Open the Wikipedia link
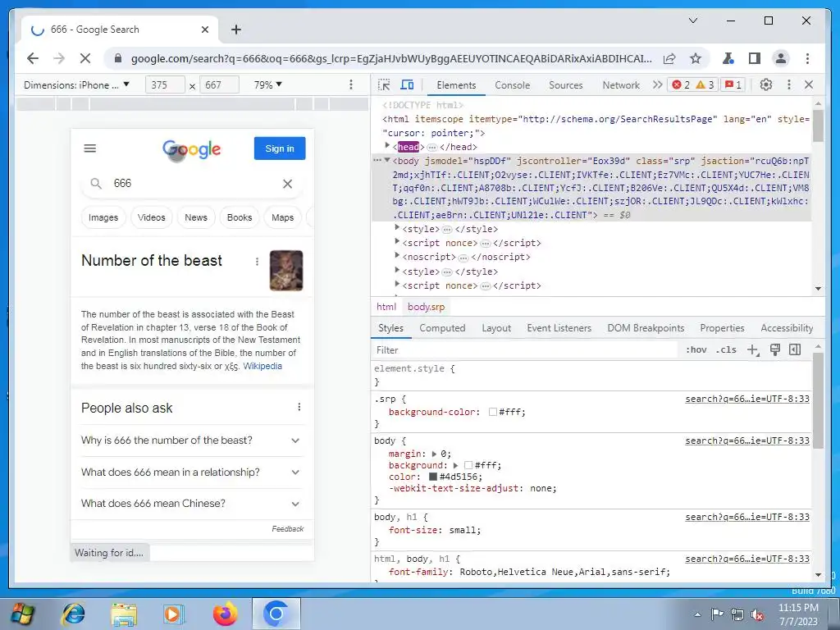The image size is (840, 630). [262, 366]
